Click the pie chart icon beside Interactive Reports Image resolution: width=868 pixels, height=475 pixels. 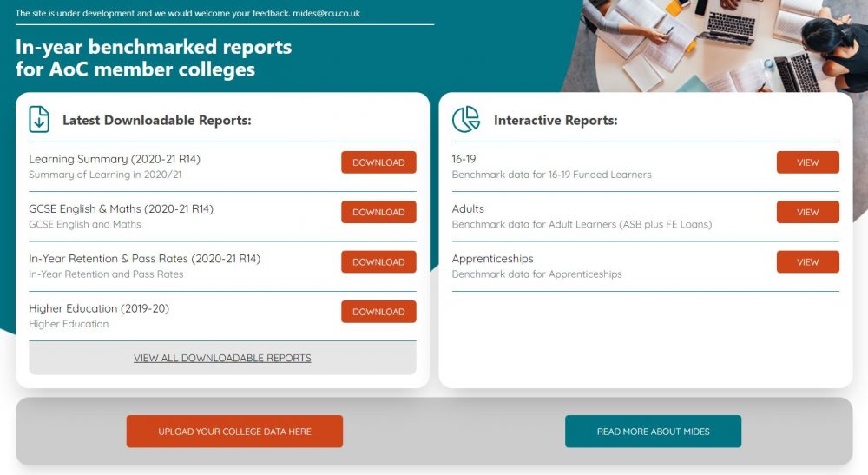(x=466, y=120)
